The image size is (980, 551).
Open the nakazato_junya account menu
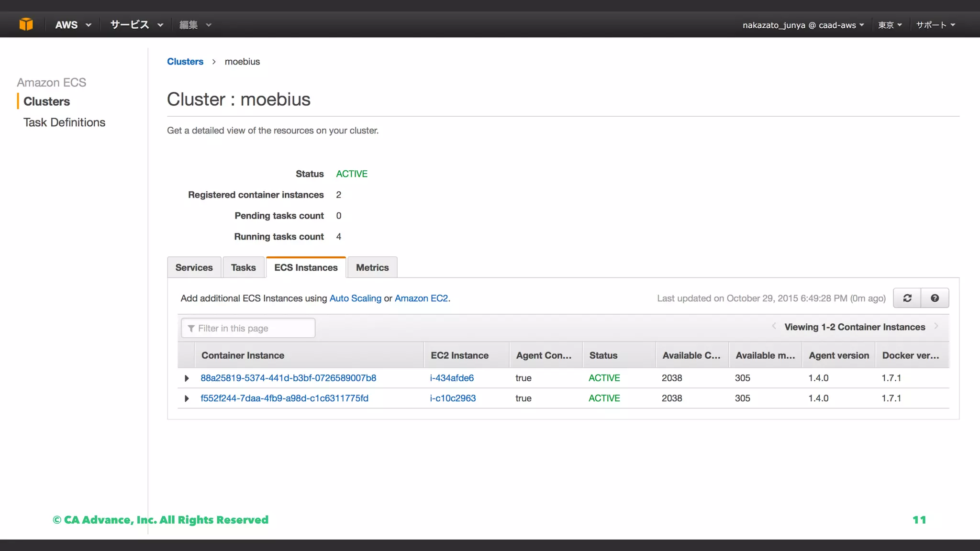803,25
